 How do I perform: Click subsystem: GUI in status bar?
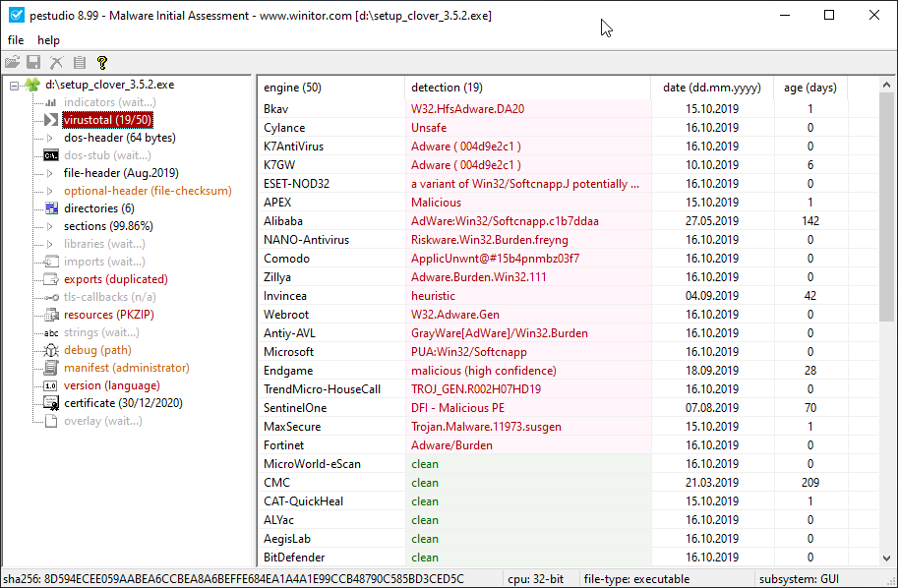pyautogui.click(x=799, y=579)
